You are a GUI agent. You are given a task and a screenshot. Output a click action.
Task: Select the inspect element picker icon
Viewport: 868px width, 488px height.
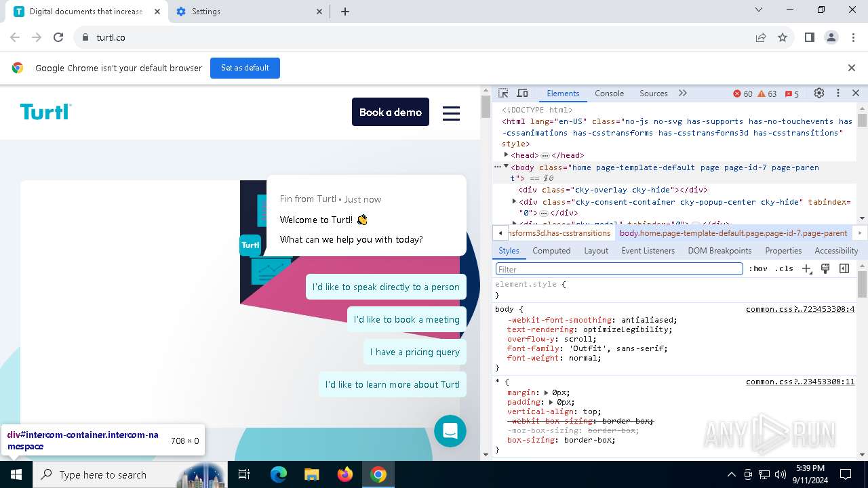[503, 94]
